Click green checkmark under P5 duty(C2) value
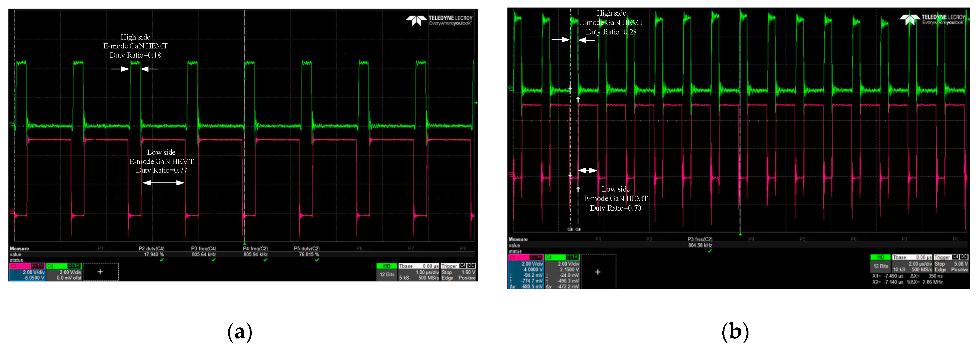This screenshot has width=980, height=353. 317,260
